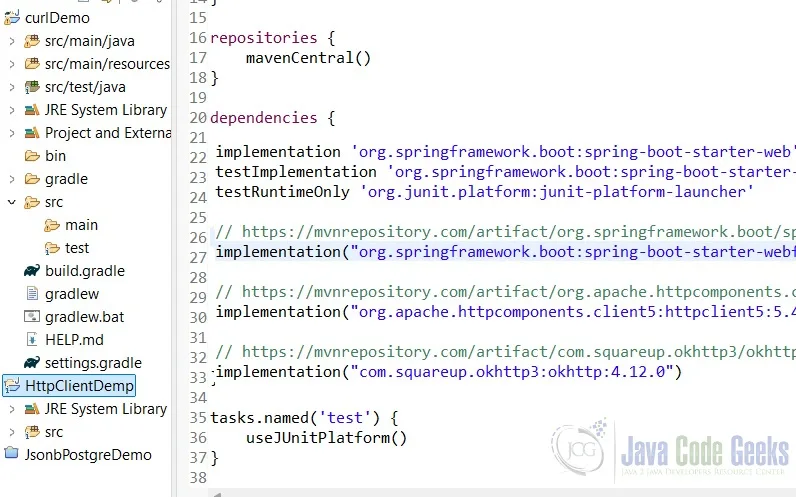Click the curlDemo src folder icon
Viewport: 796px width, 497px height.
tap(32, 202)
